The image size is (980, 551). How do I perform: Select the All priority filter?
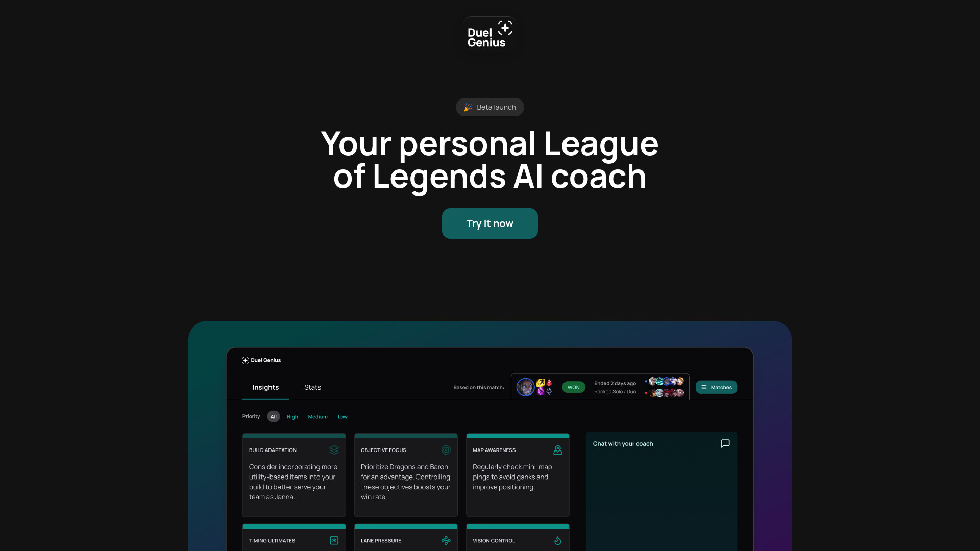(x=273, y=416)
